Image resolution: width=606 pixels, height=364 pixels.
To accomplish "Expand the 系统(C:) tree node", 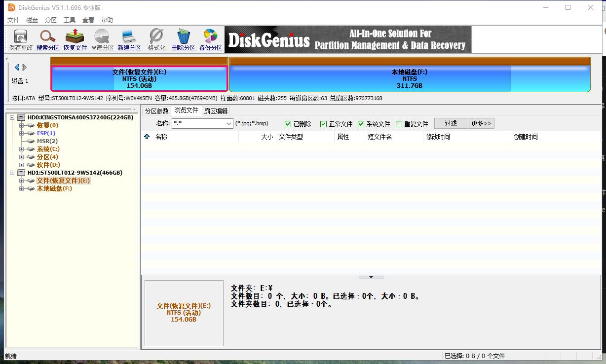I will click(x=22, y=149).
